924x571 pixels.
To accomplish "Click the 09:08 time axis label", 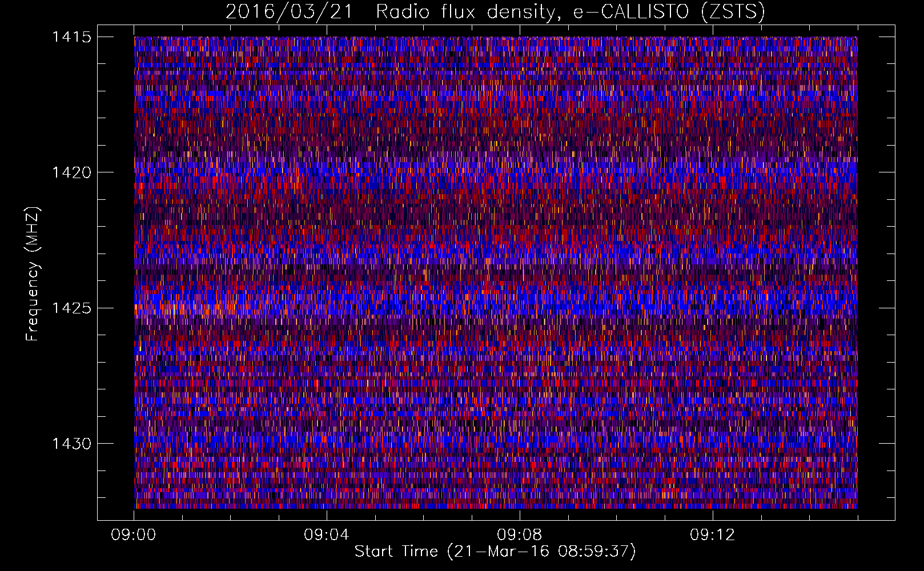I will click(520, 535).
